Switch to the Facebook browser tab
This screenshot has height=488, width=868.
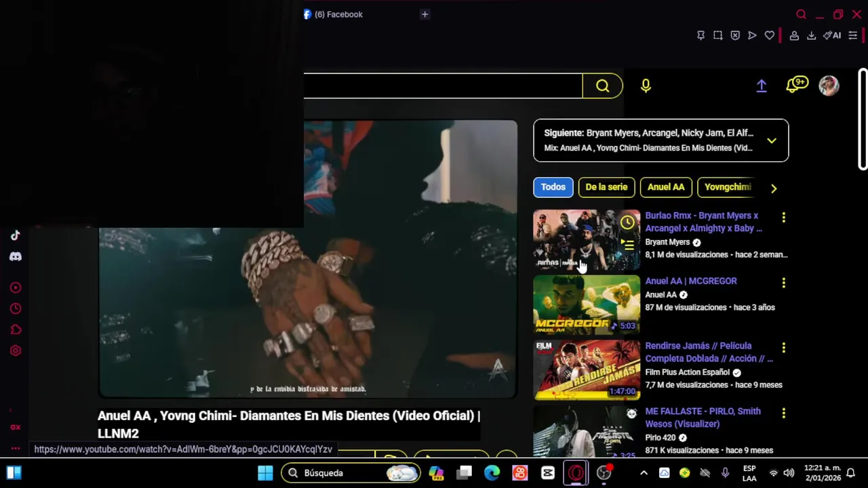point(333,14)
